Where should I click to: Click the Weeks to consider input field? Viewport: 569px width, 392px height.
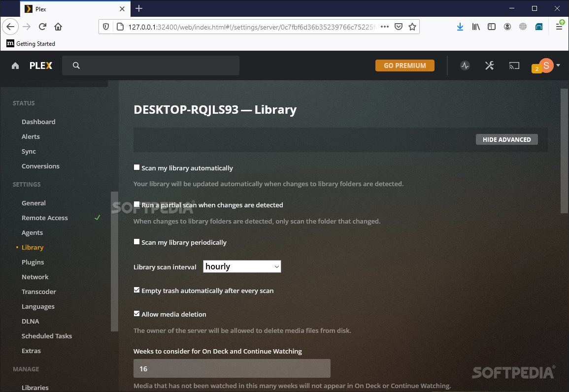point(232,368)
